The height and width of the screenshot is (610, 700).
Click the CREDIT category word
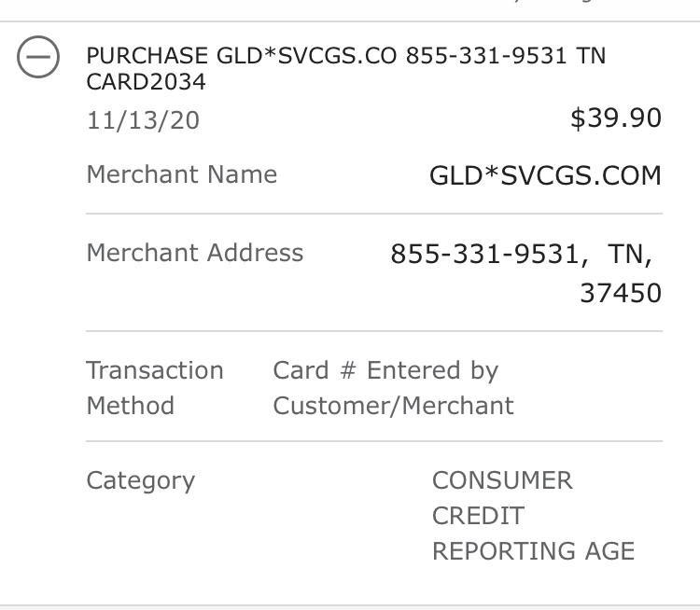[478, 516]
